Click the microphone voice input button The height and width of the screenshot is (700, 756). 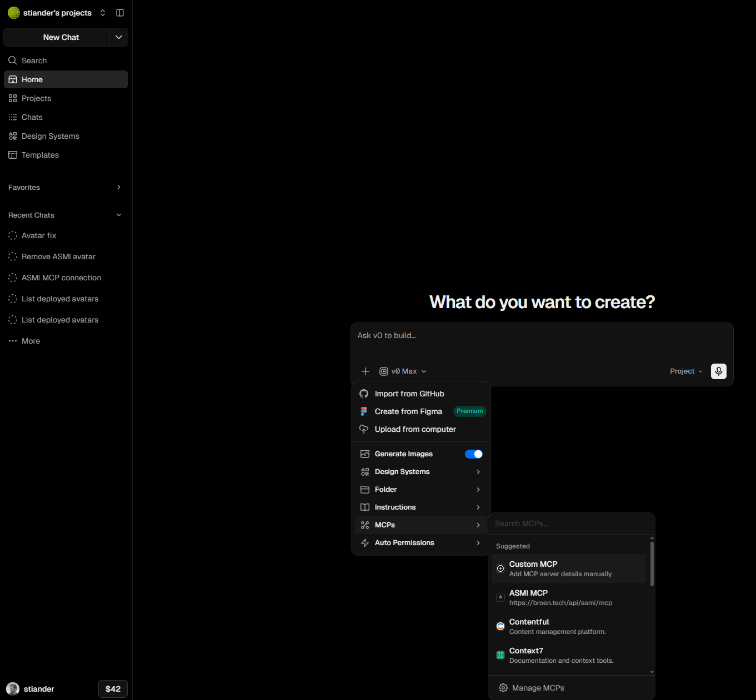pos(719,371)
